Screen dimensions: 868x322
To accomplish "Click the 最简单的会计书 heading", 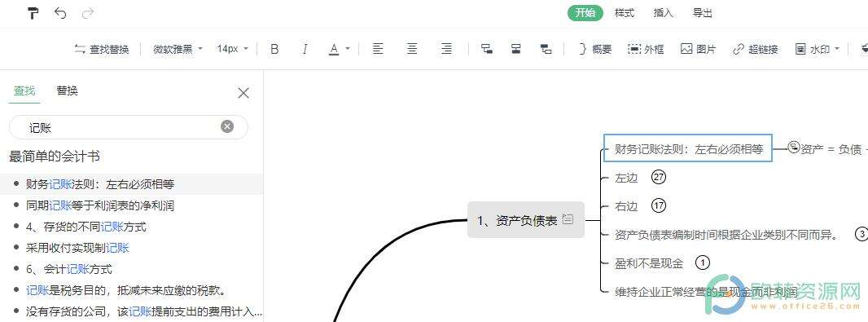I will 55,157.
